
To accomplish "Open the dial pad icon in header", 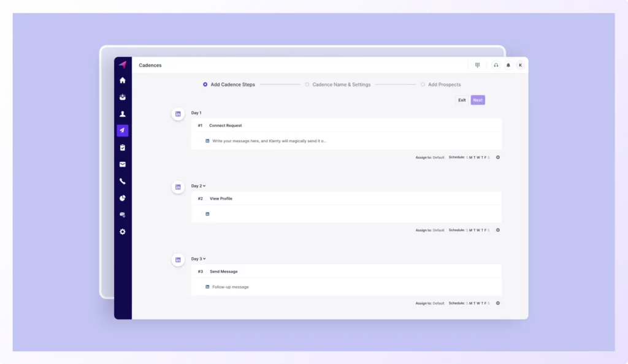I will point(478,65).
